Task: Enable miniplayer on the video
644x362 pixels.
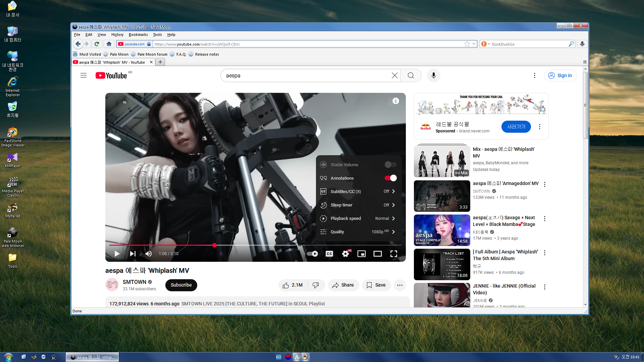Action: point(361,254)
